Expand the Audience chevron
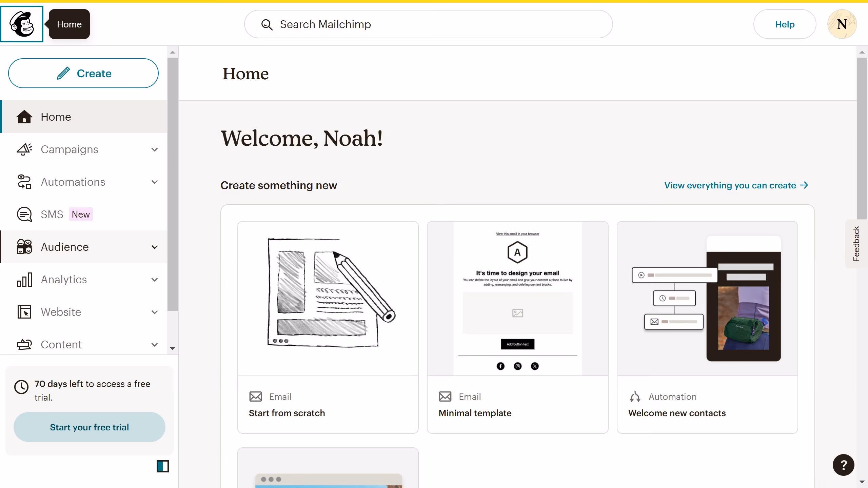The height and width of the screenshot is (488, 868). (x=155, y=247)
